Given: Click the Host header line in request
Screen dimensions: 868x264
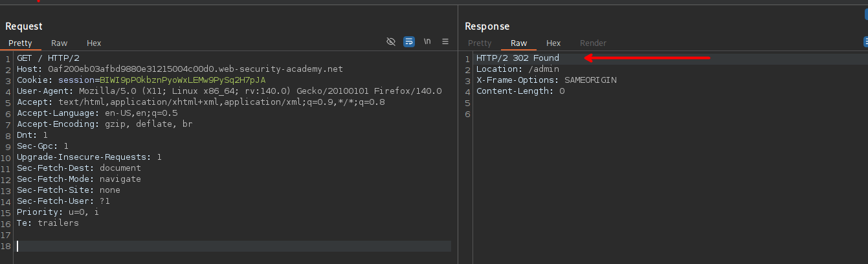Looking at the screenshot, I should tap(180, 69).
